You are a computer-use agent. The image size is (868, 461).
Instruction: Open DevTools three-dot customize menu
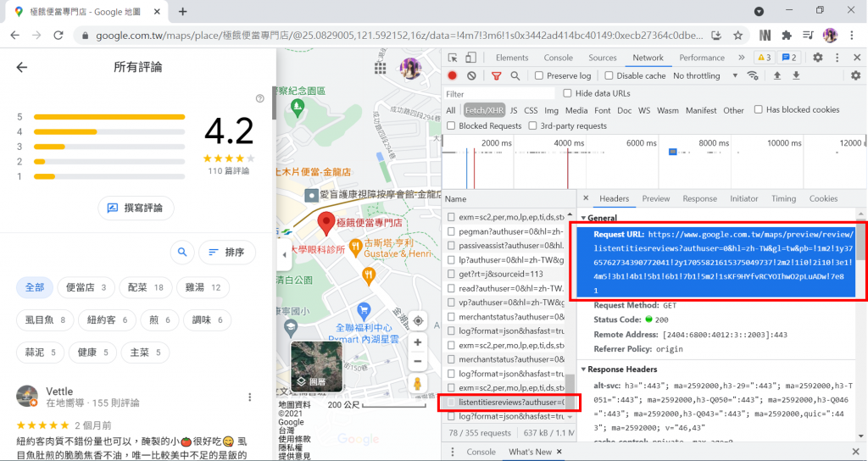click(837, 58)
